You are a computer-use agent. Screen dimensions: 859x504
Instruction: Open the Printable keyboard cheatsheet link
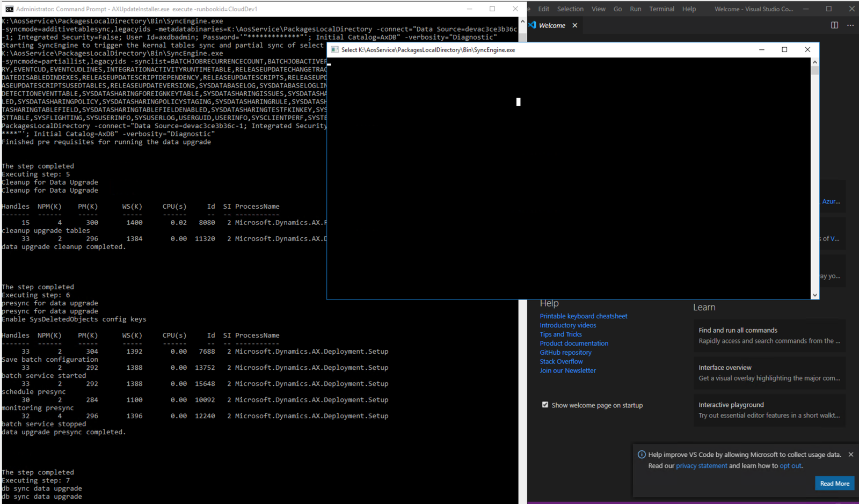pyautogui.click(x=583, y=316)
